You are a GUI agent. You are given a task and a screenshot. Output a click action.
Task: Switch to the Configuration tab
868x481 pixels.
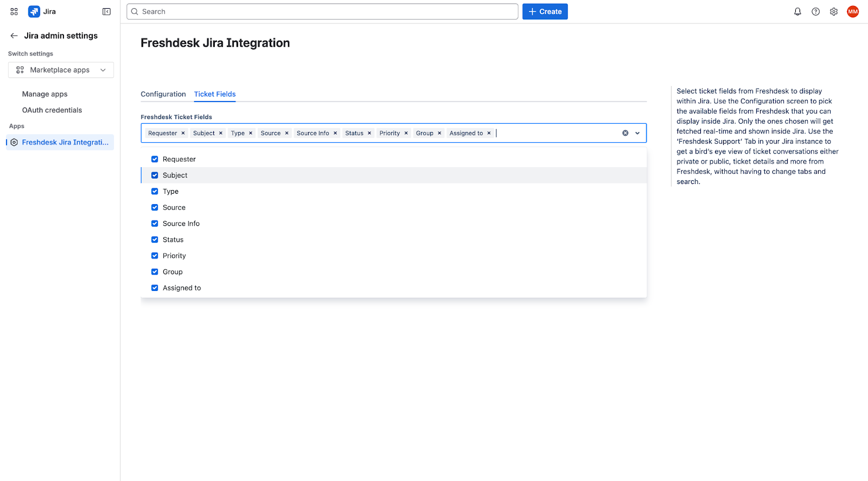point(163,94)
